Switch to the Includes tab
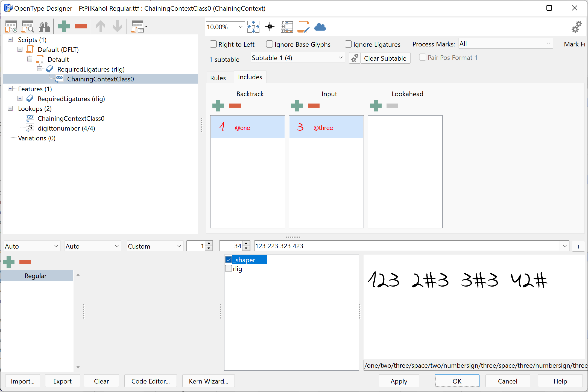 click(x=250, y=77)
